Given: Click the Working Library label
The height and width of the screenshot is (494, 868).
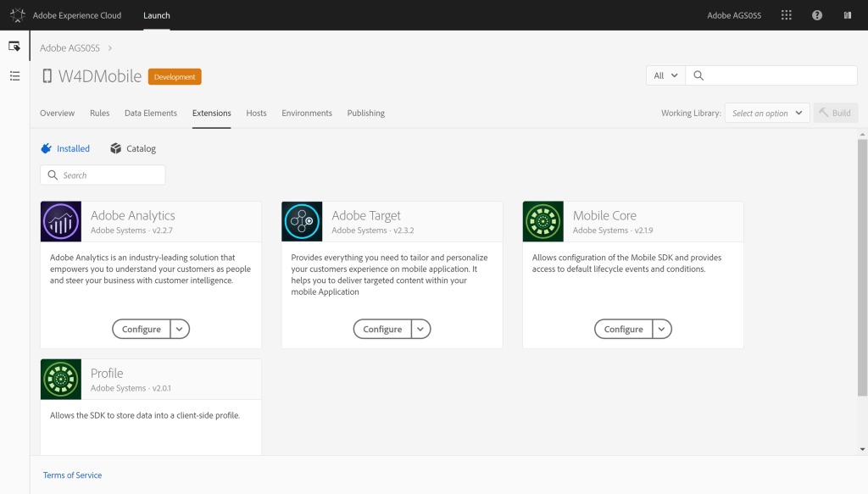Looking at the screenshot, I should (x=691, y=113).
